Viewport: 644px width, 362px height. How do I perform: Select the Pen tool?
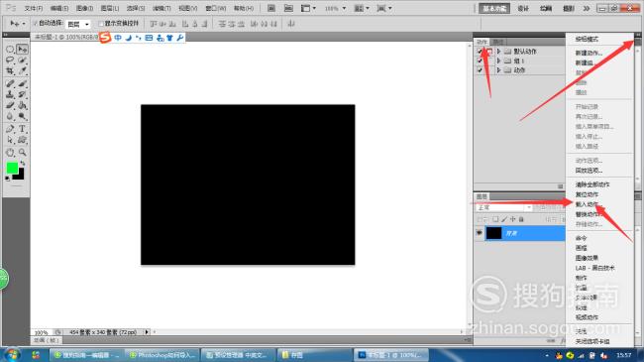10,129
